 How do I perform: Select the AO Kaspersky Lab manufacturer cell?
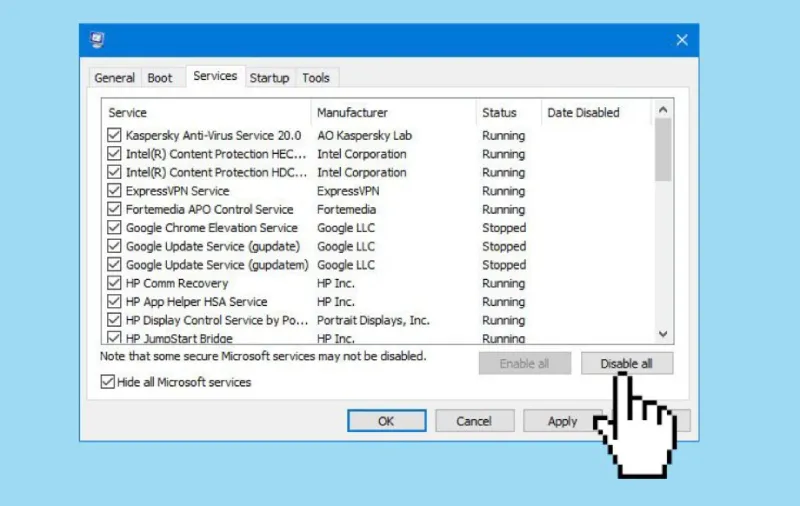[x=364, y=135]
